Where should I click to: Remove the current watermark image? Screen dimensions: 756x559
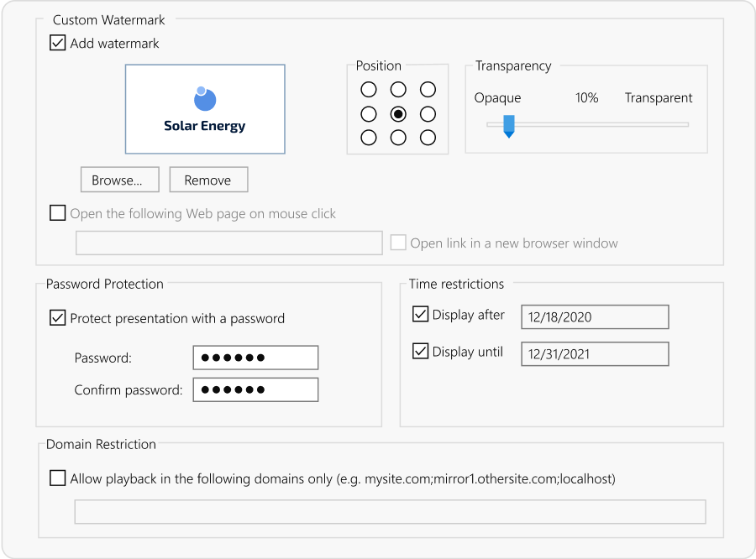(x=207, y=179)
